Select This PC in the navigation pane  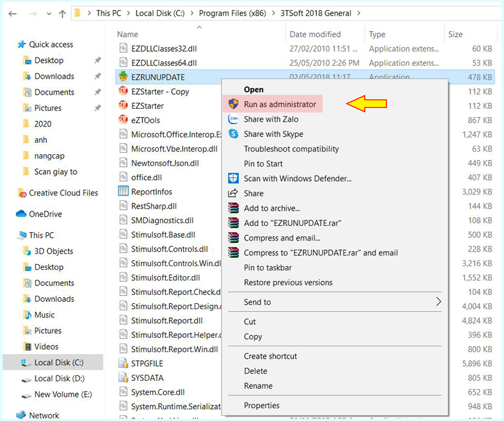41,235
